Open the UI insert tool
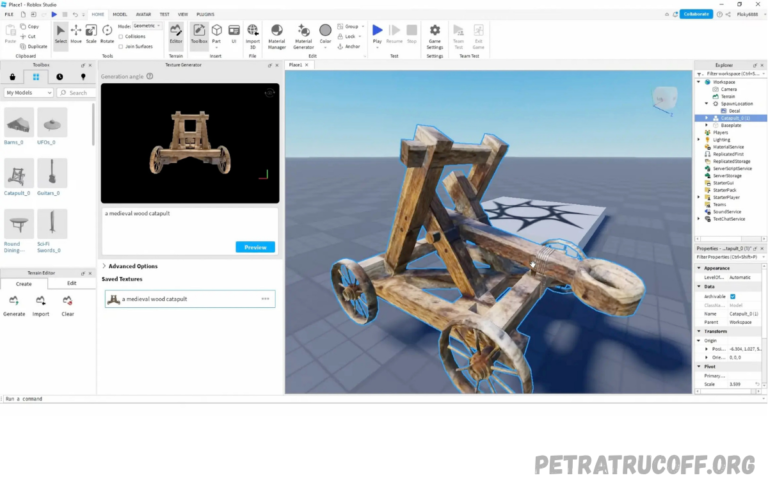Viewport: 768px width, 480px height. [x=234, y=34]
